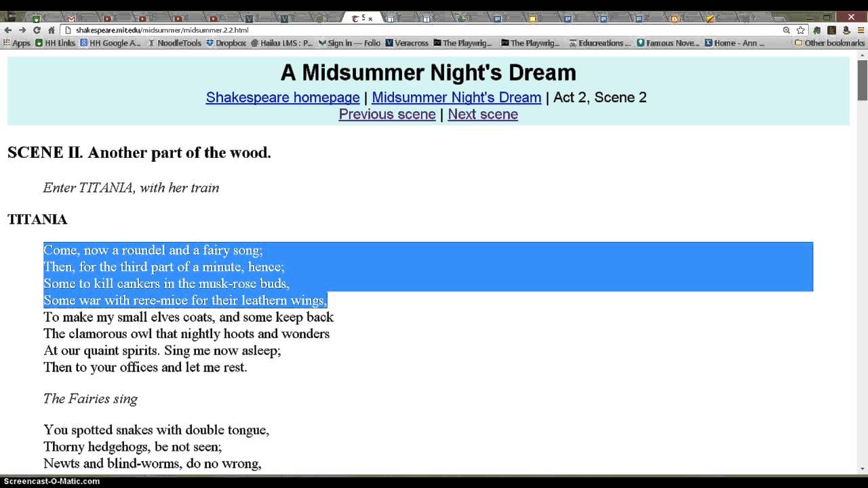Click 'Then, for the third part of a minute, hence;'
868x488 pixels.
(x=164, y=267)
